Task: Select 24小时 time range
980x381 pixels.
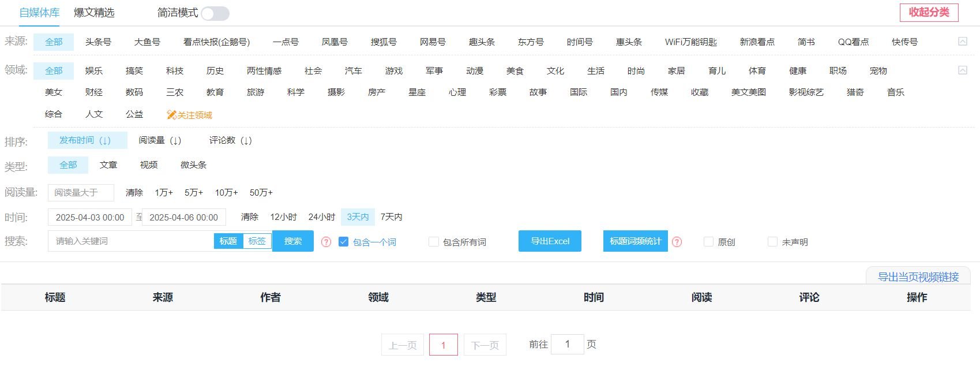Action: coord(321,217)
